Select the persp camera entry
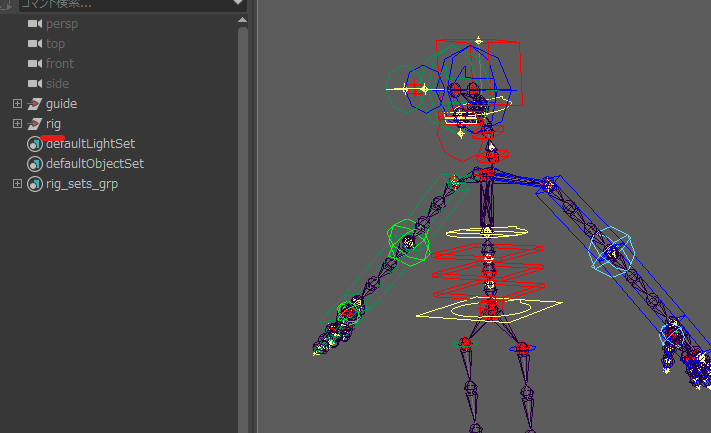711x433 pixels. pyautogui.click(x=61, y=23)
